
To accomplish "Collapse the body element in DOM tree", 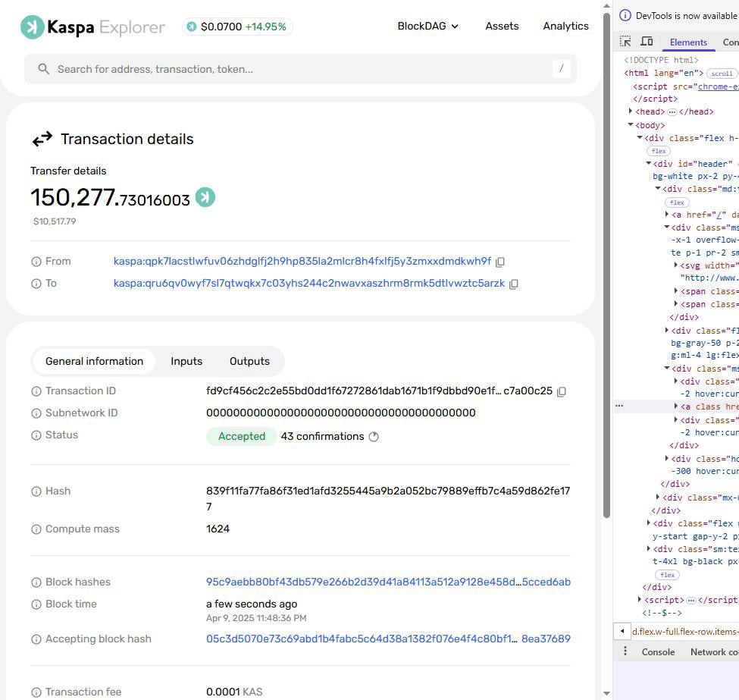I will point(631,125).
